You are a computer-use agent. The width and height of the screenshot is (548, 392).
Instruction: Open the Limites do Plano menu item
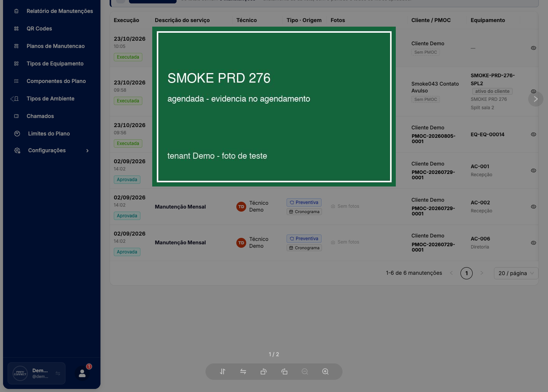tap(51, 134)
